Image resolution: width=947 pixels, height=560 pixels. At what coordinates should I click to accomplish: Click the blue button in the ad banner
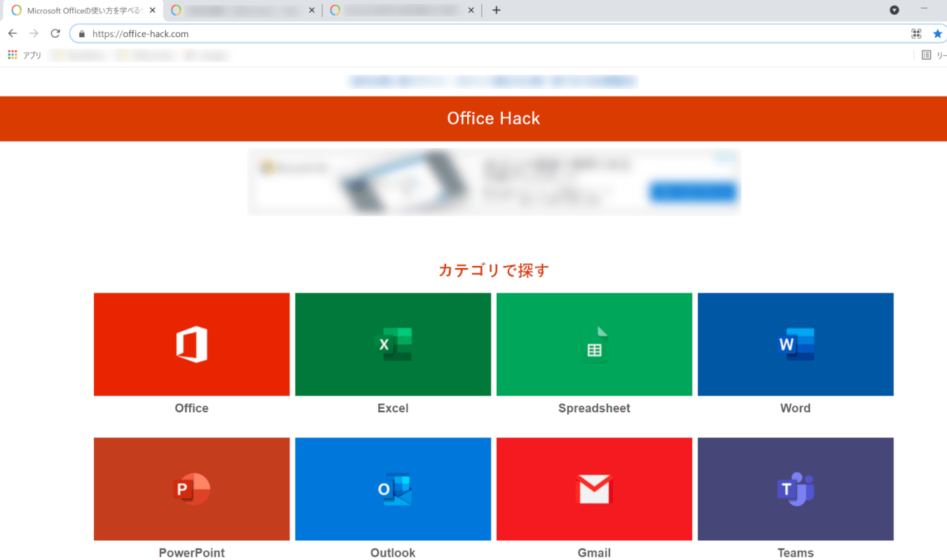coord(693,192)
